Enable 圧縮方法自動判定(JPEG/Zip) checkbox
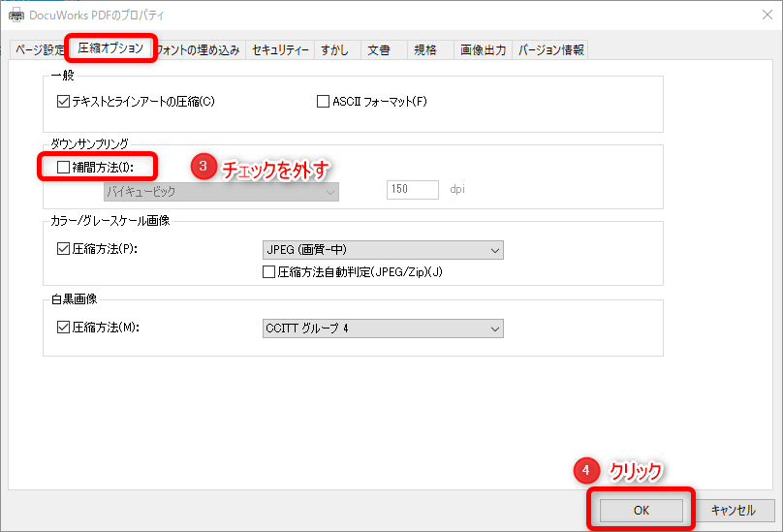The image size is (783, 532). point(269,272)
